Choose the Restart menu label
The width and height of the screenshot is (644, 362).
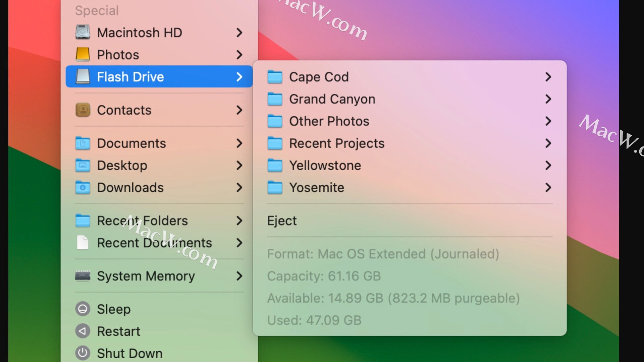point(118,331)
